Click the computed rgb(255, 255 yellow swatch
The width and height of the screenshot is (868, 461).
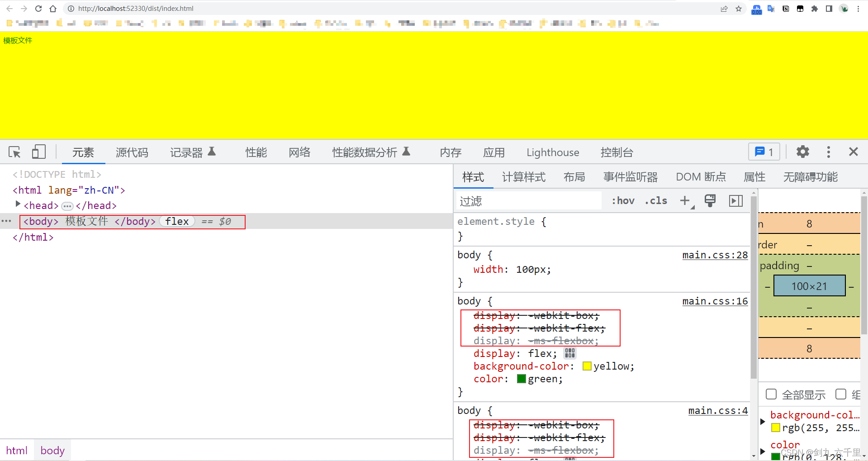(x=776, y=428)
